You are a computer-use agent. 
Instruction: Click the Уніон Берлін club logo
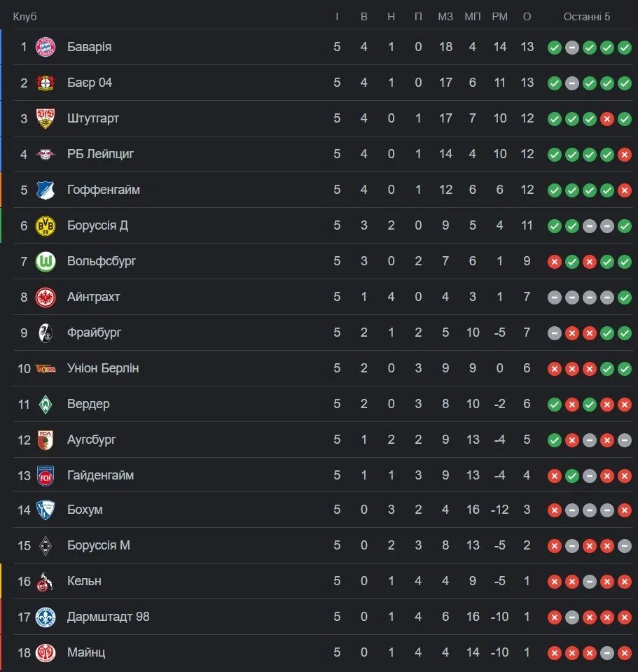pos(46,368)
